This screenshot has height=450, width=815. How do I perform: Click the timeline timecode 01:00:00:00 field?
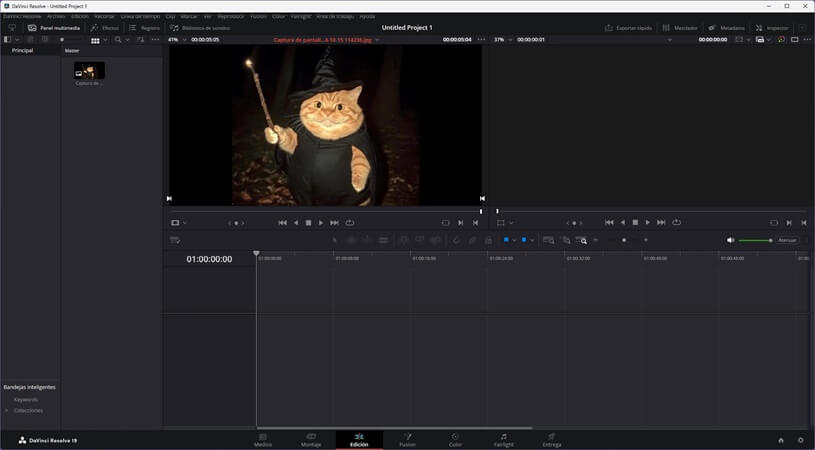(x=209, y=259)
